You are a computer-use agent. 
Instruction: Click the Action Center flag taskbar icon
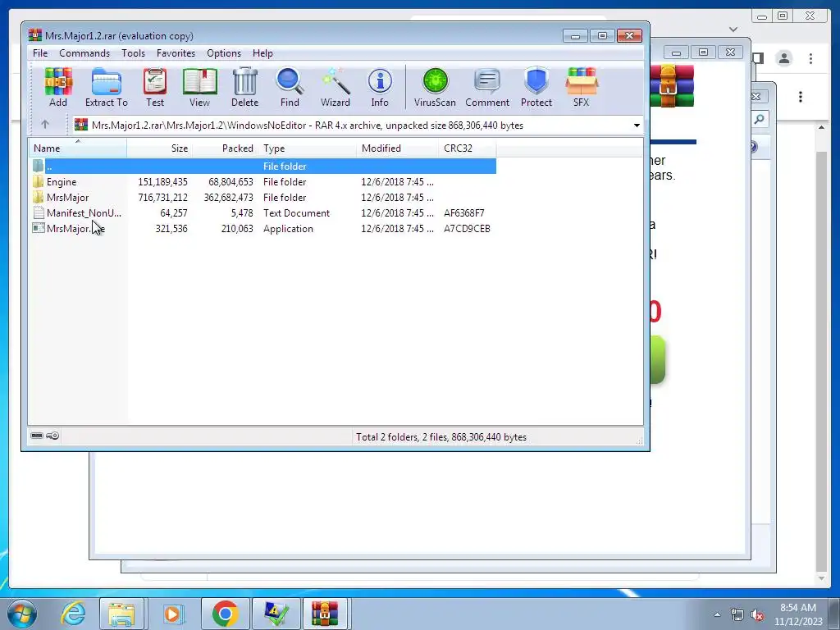click(x=276, y=614)
